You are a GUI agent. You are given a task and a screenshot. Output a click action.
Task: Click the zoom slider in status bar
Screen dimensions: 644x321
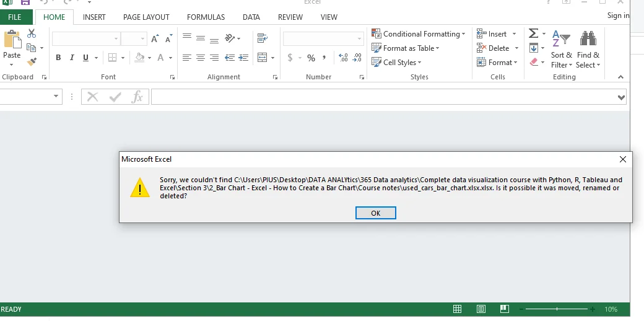pyautogui.click(x=557, y=309)
